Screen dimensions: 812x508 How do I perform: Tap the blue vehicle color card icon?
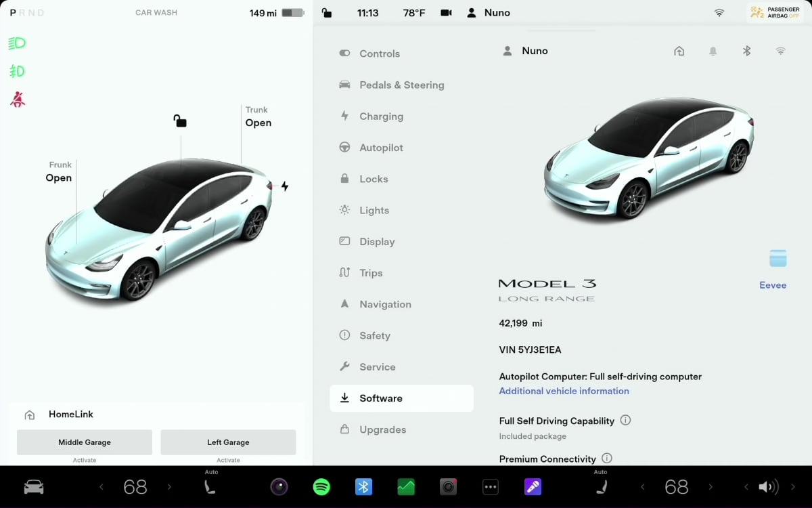pos(778,258)
